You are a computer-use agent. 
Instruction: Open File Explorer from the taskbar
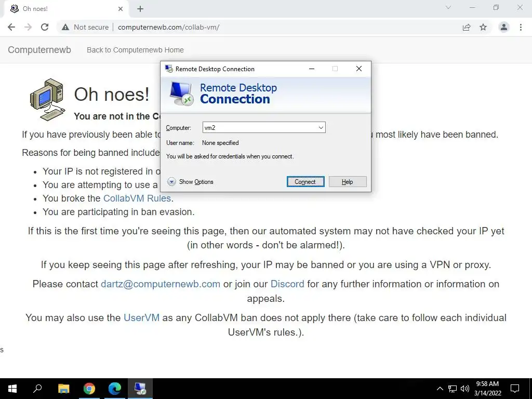[x=63, y=389]
